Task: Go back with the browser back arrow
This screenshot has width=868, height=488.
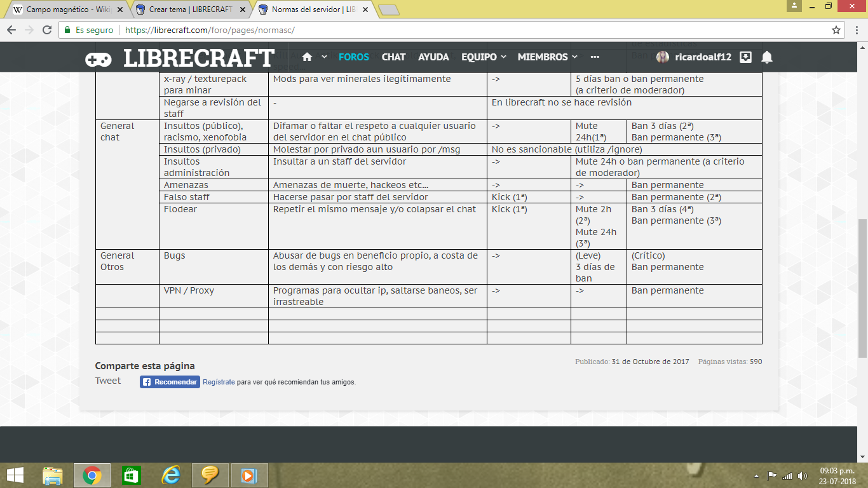Action: click(11, 30)
